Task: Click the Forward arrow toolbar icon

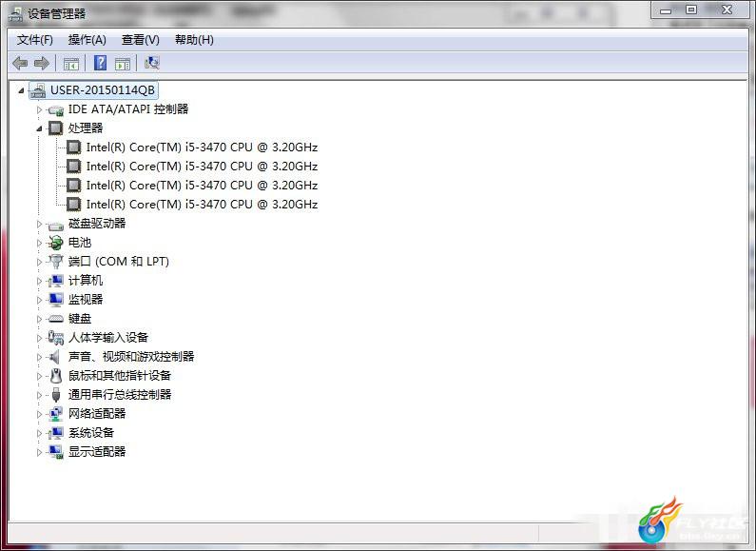Action: click(42, 63)
